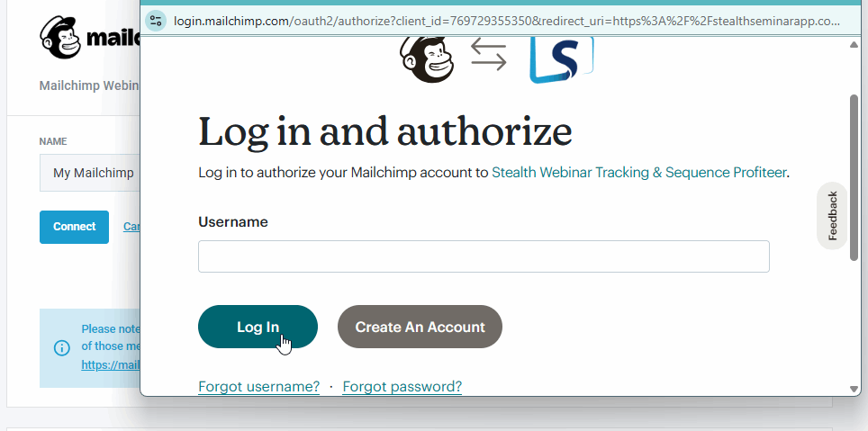Click the site information icon in address bar
Viewport: 868px width, 431px height.
[x=156, y=21]
